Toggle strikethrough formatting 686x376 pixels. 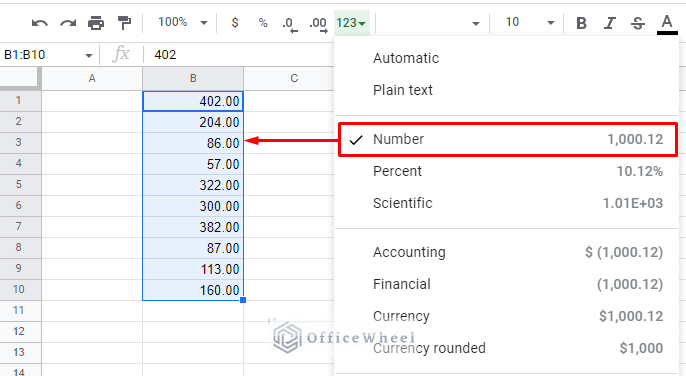coord(638,23)
